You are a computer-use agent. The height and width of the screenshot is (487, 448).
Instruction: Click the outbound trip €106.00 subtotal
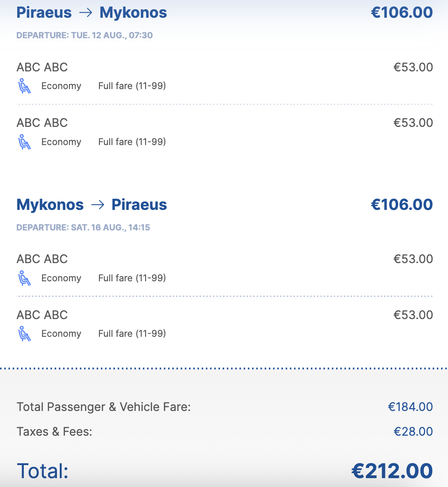402,13
